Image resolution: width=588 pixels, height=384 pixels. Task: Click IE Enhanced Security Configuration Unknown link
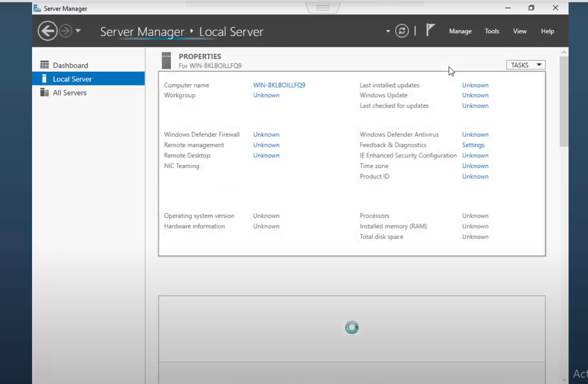click(475, 155)
